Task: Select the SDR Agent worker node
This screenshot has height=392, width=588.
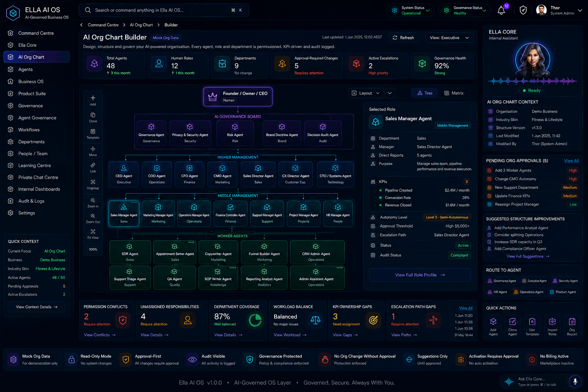Action: (x=130, y=252)
